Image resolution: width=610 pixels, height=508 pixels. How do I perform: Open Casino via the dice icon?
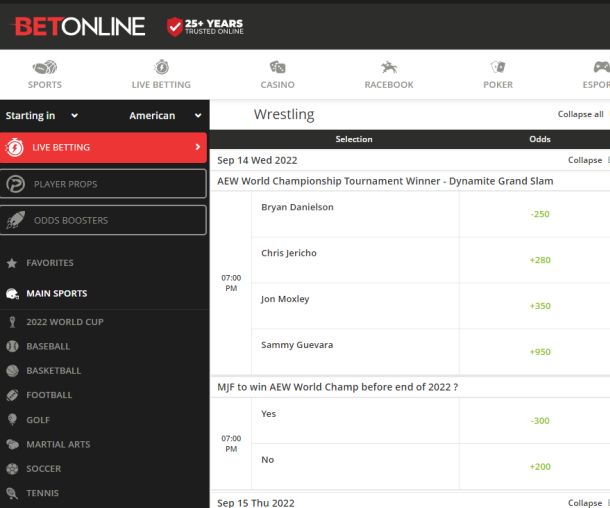[x=277, y=67]
